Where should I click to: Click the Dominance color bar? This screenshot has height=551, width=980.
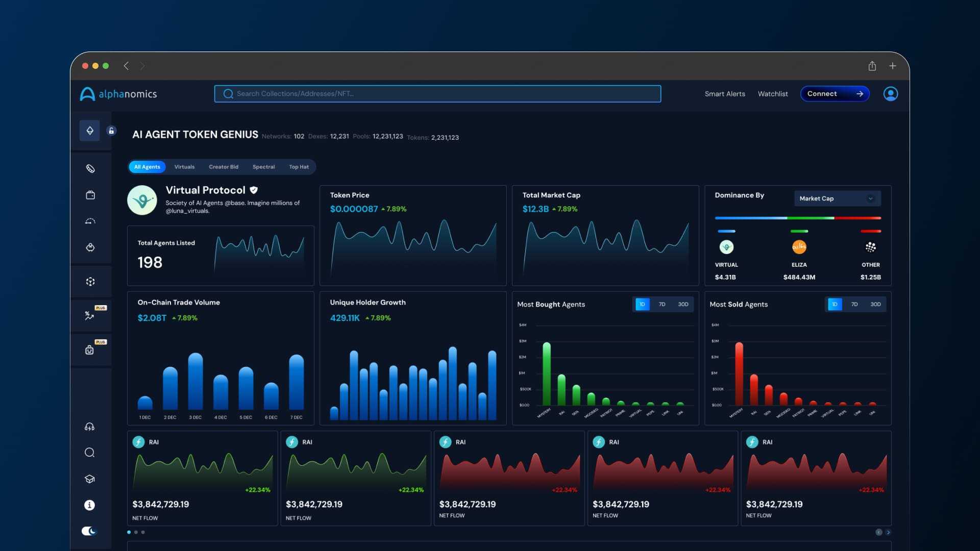coord(798,218)
